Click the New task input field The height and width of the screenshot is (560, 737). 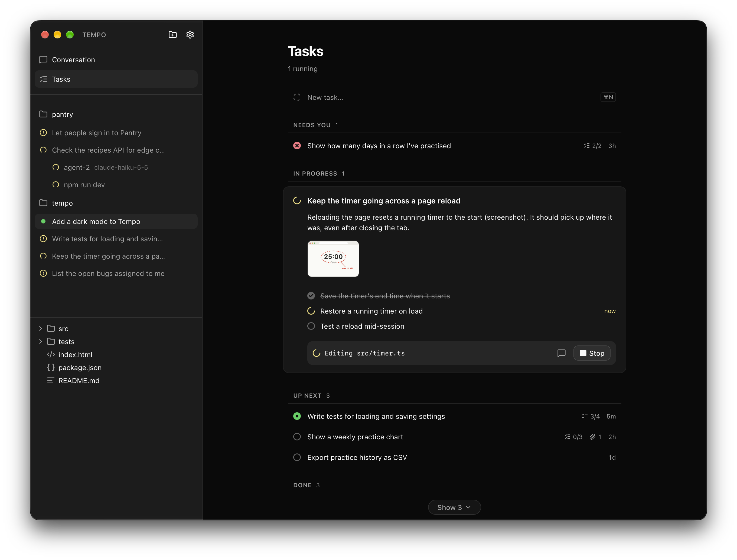[x=454, y=97]
